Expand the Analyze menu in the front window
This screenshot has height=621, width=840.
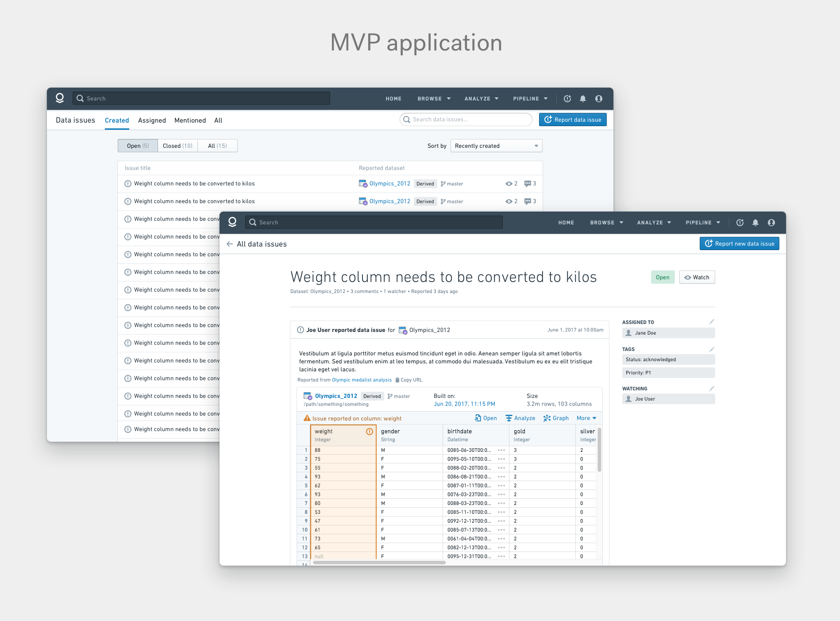(654, 223)
